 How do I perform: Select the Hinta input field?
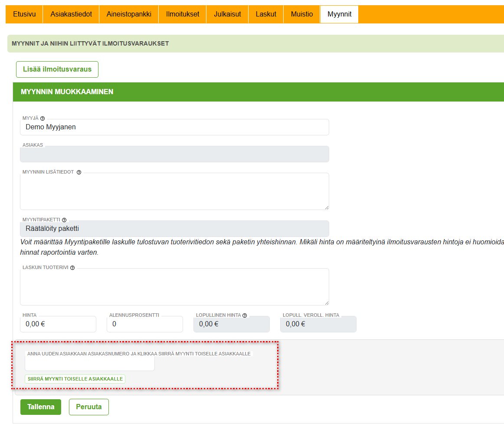click(x=58, y=324)
